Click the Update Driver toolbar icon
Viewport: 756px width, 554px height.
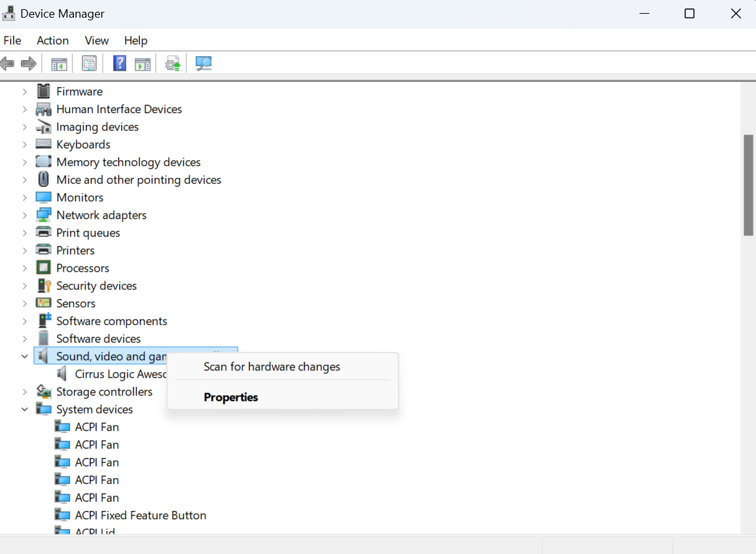[172, 63]
